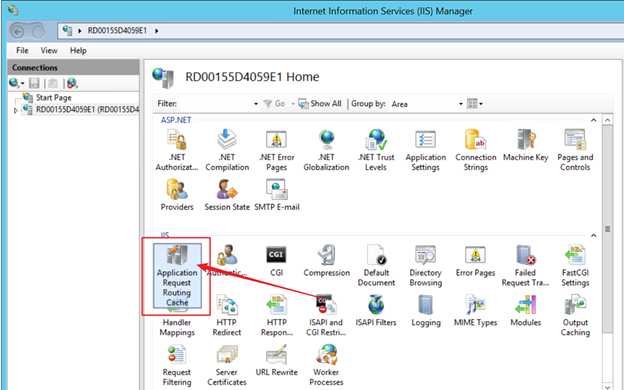This screenshot has height=390, width=624.
Task: Open the Logging feature
Action: [425, 311]
